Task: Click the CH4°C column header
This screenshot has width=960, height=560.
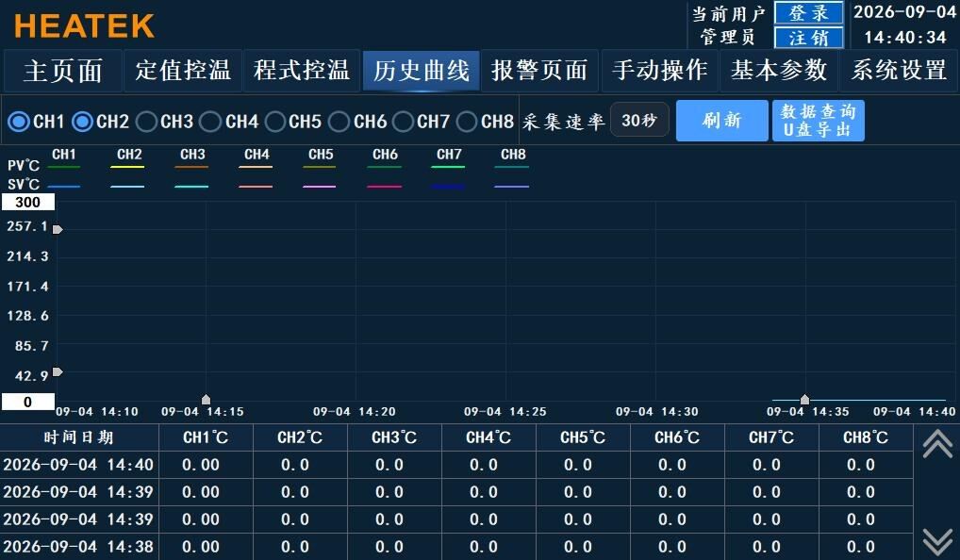Action: click(x=488, y=437)
